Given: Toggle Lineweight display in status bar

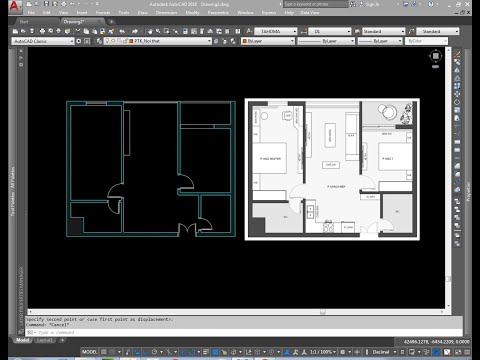Looking at the screenshot, I should coord(206,352).
